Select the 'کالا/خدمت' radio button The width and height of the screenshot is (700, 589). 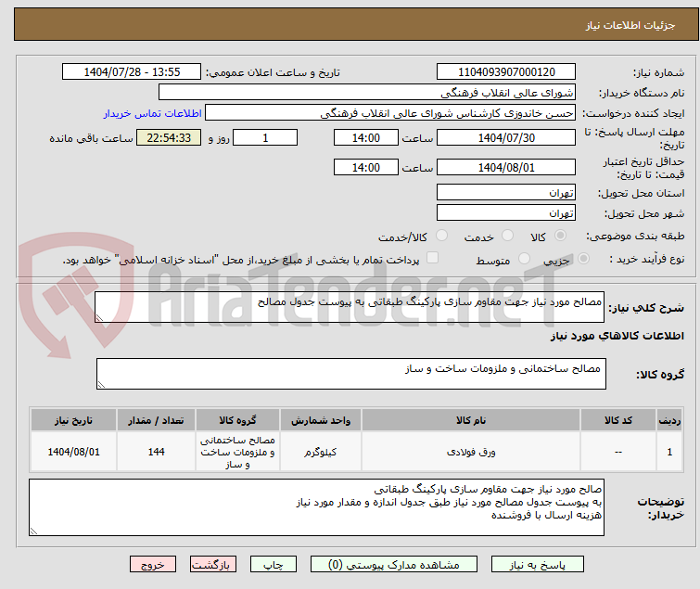pyautogui.click(x=441, y=236)
